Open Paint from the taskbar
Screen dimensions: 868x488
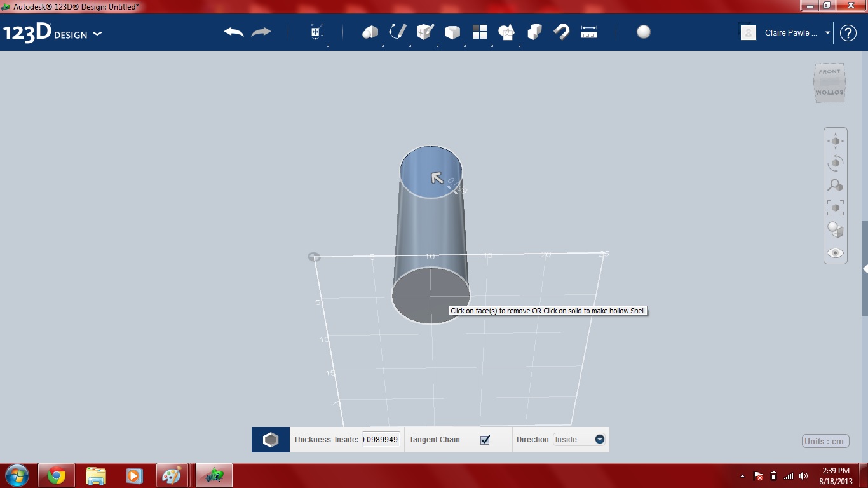[172, 475]
